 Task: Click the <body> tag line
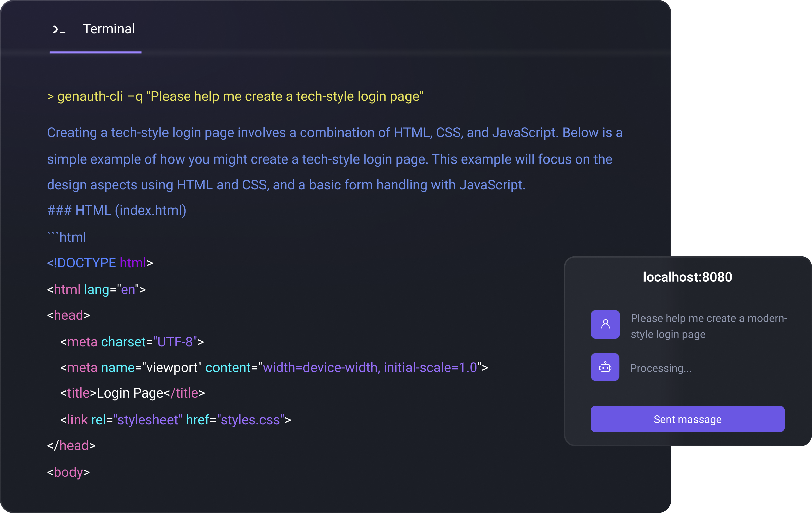coord(68,472)
